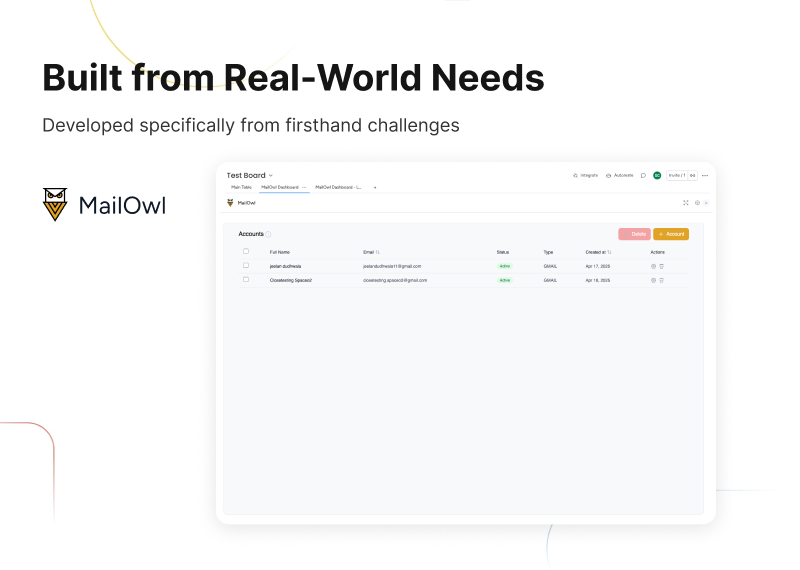Click the Test Board title text
This screenshot has height=570, width=800.
(246, 176)
